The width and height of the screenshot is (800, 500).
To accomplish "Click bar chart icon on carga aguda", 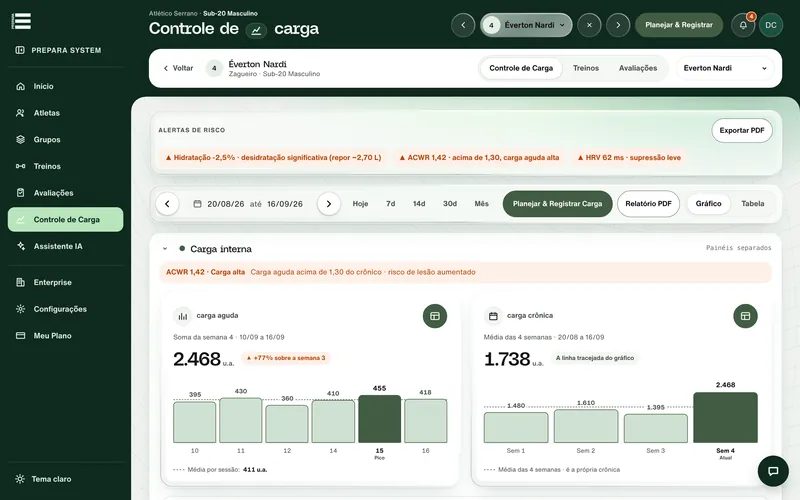I will pos(183,316).
